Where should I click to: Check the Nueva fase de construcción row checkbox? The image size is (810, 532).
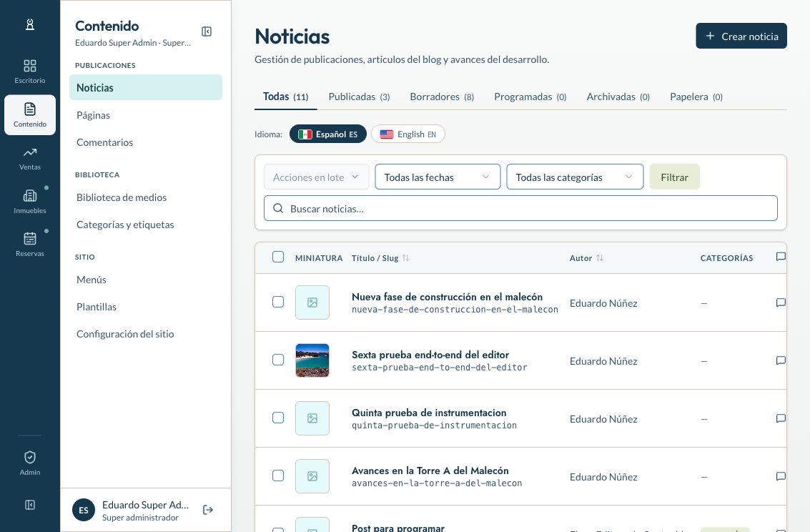pos(278,302)
